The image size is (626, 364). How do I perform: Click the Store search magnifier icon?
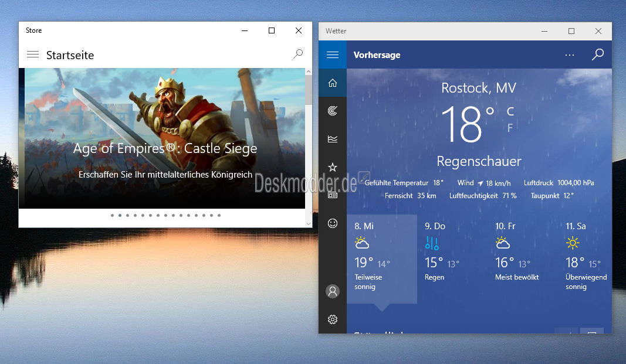pyautogui.click(x=298, y=54)
